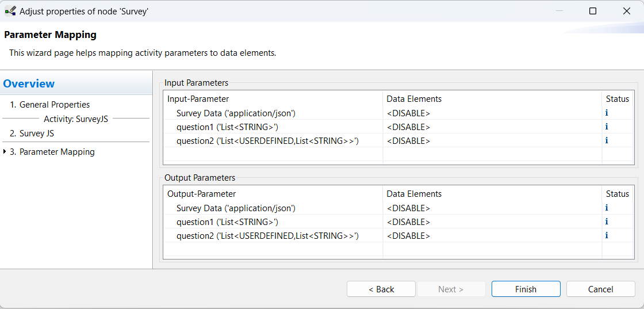This screenshot has width=644, height=309.
Task: Click info status icon for input question2
Action: [607, 141]
